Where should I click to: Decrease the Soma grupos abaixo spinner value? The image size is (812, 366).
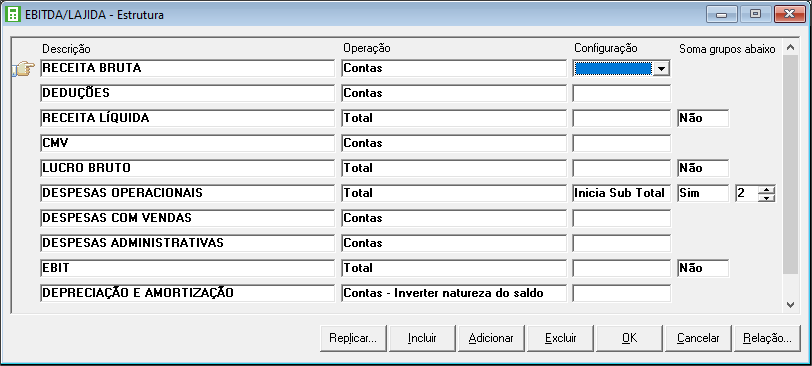(x=766, y=198)
